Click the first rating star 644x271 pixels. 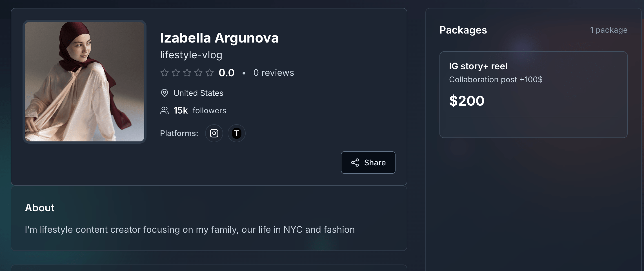tap(165, 73)
